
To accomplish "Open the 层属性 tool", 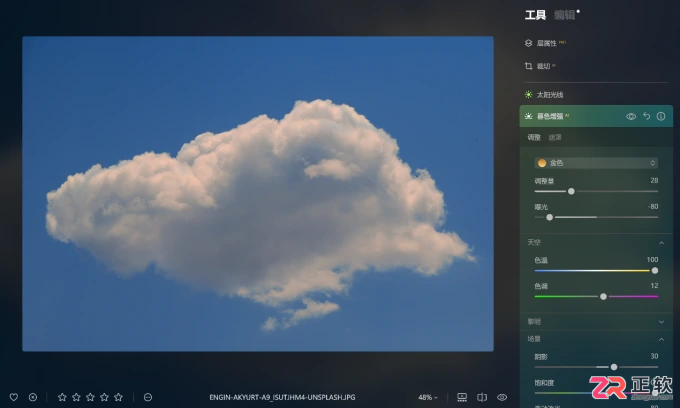I will click(x=546, y=43).
